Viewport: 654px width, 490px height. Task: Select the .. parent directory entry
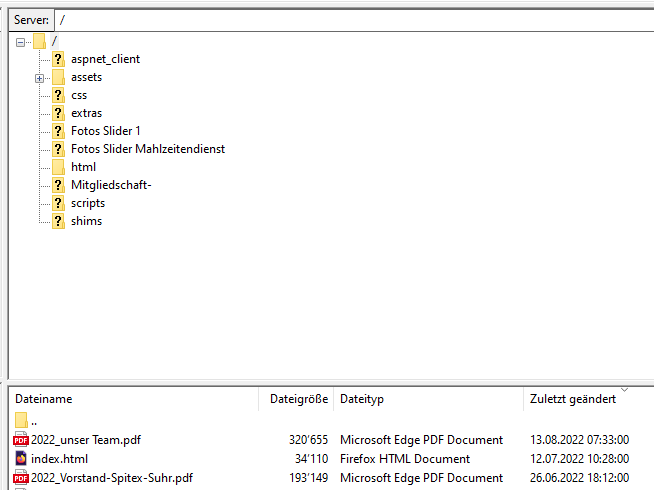click(34, 422)
